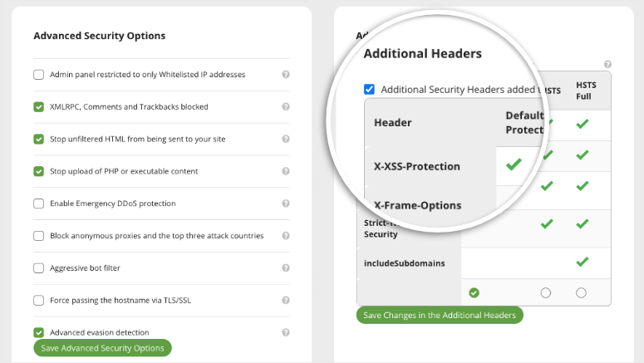This screenshot has height=363, width=644.
Task: Check Block anonymous proxies and attack countries
Action: (x=38, y=236)
